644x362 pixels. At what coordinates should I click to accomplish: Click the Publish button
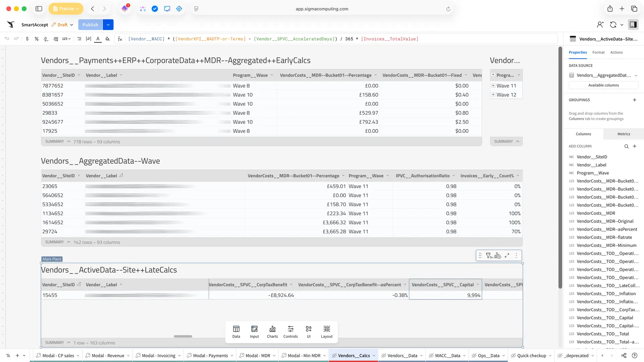pyautogui.click(x=90, y=25)
